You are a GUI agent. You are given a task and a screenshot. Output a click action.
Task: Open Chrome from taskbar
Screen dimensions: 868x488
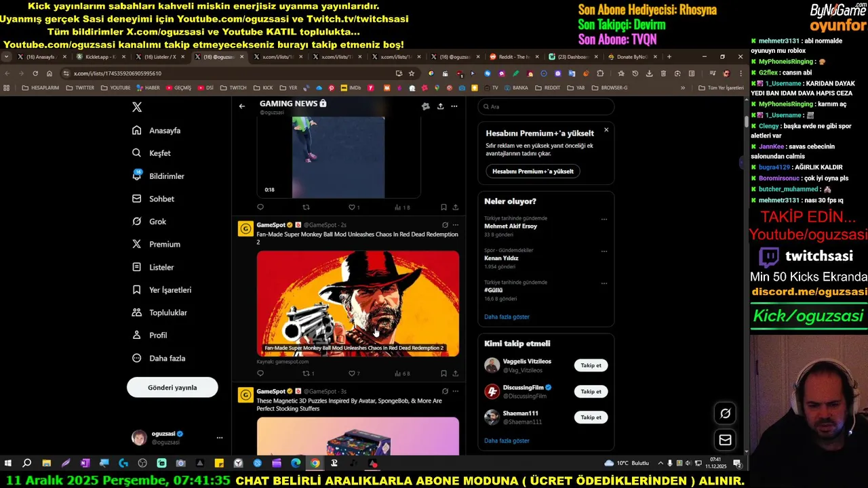coord(315,464)
